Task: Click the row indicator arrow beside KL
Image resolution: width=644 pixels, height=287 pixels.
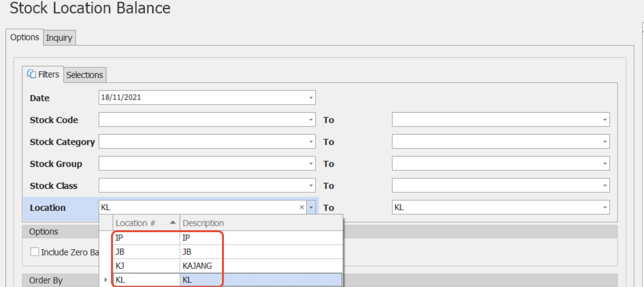Action: click(x=106, y=280)
